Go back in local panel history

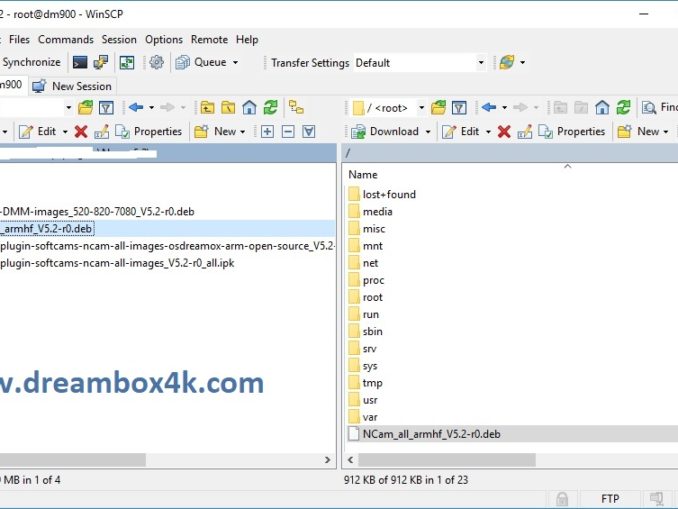coord(136,107)
